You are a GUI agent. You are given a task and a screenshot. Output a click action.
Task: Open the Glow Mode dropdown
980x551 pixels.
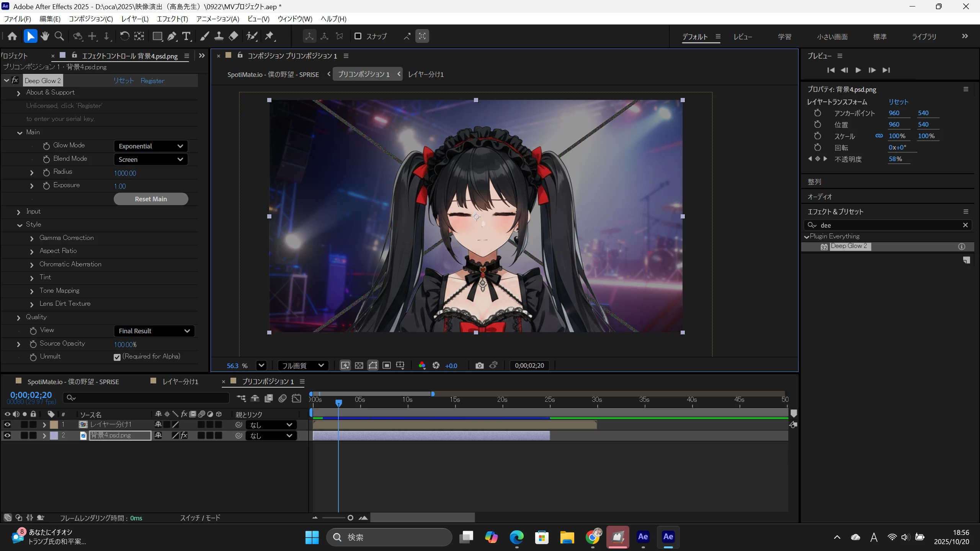click(x=150, y=146)
